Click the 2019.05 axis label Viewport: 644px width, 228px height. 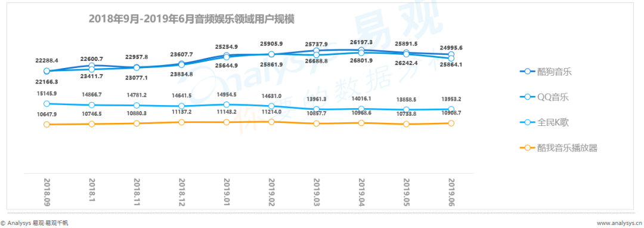click(406, 192)
